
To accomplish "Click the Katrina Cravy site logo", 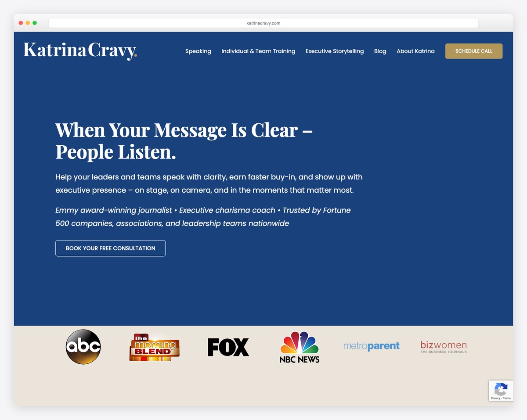I will pos(80,50).
